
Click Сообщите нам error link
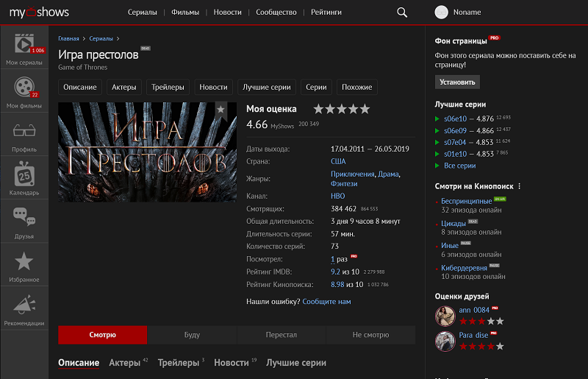click(x=326, y=302)
